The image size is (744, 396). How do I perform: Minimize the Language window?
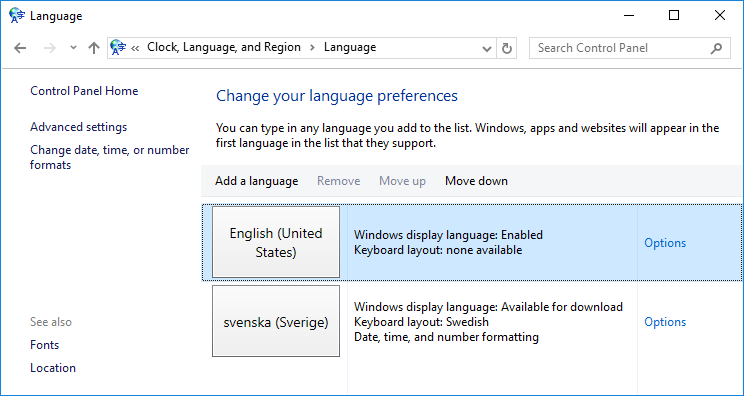[x=629, y=16]
